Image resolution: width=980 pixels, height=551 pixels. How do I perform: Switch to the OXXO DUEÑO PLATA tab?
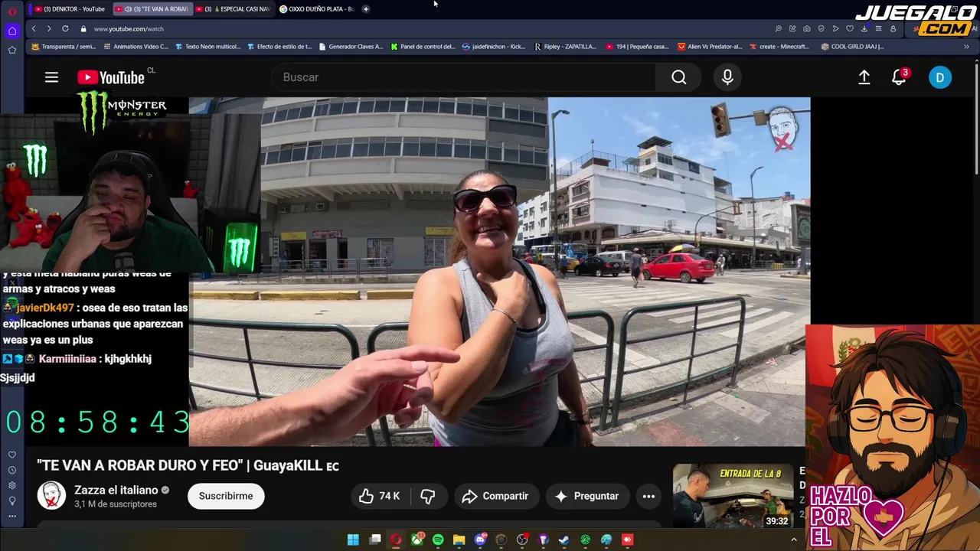317,9
